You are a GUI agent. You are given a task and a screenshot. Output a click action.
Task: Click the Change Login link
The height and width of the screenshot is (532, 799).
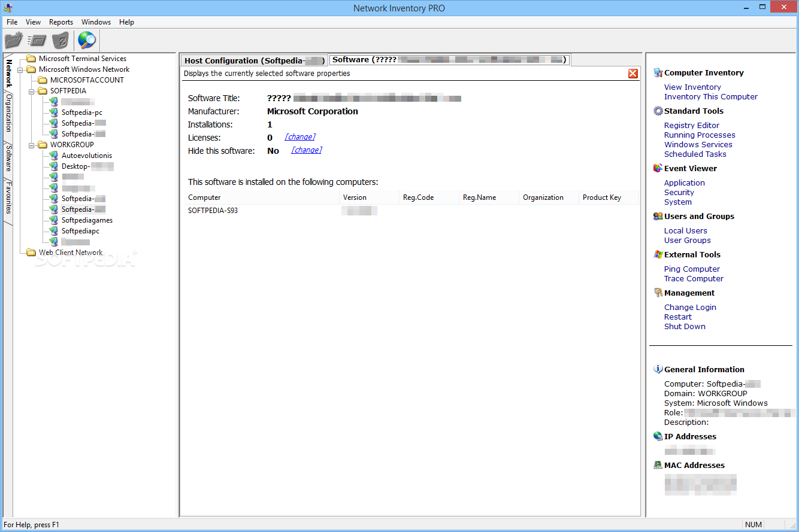690,307
